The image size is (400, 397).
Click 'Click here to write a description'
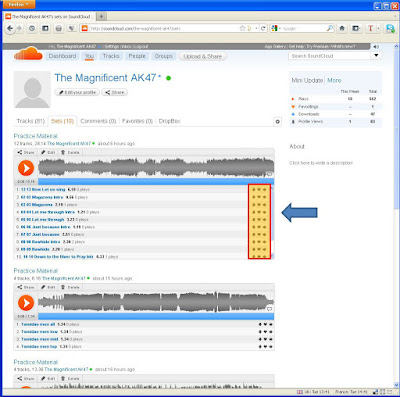[x=321, y=163]
